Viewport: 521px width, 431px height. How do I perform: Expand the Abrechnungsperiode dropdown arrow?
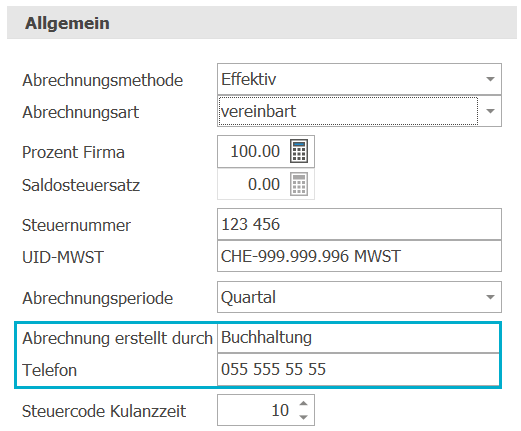pyautogui.click(x=490, y=297)
